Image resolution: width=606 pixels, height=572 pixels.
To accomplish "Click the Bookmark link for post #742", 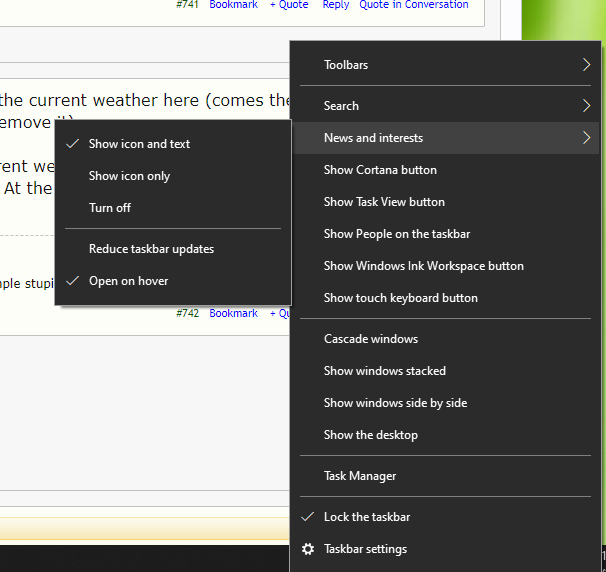I will [233, 313].
